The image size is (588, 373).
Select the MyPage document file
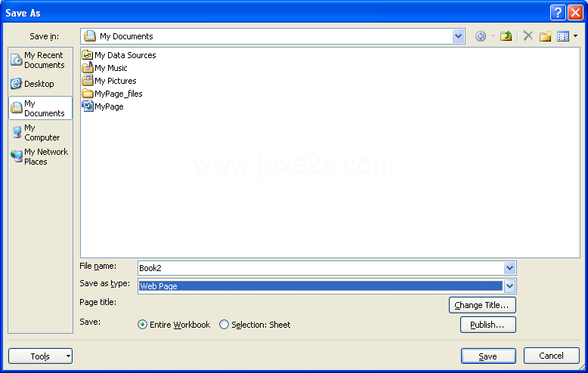(x=103, y=106)
